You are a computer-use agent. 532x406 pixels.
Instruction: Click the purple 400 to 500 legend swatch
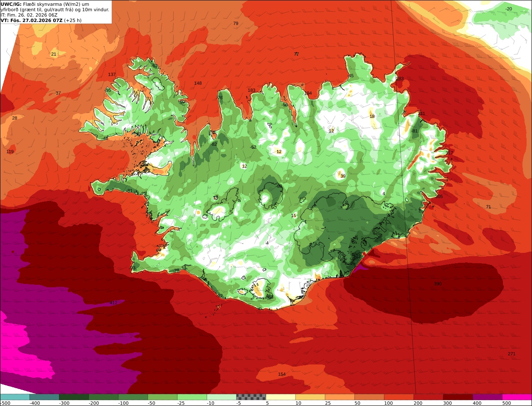pyautogui.click(x=487, y=397)
